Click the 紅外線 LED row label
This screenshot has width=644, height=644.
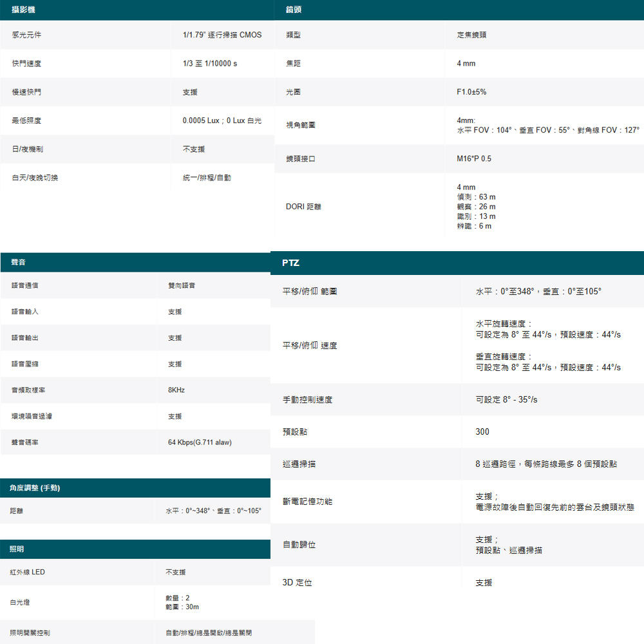(28, 572)
